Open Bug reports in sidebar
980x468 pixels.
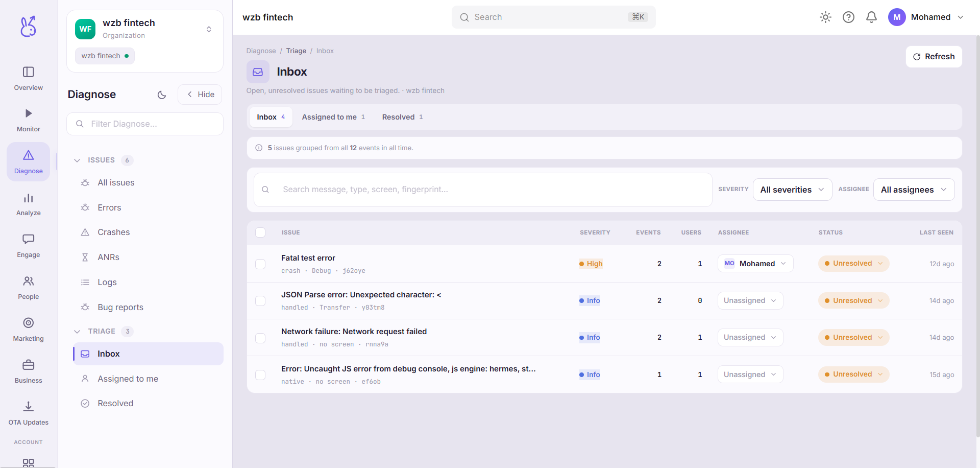click(148, 308)
